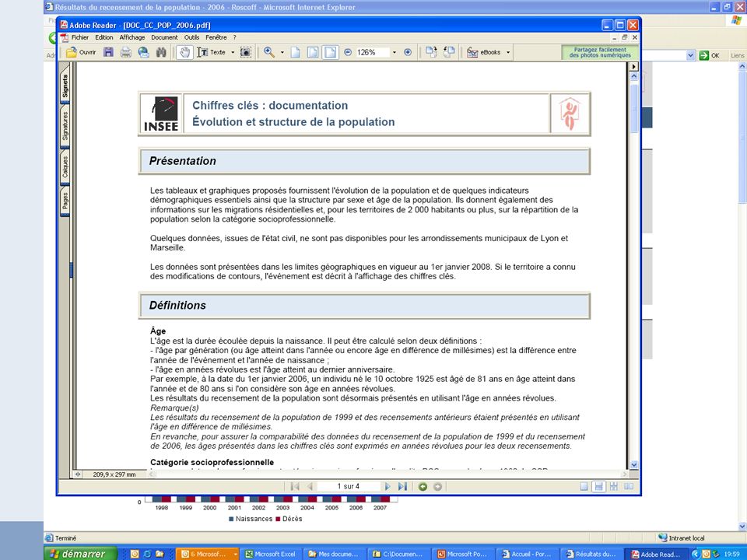Screen dimensions: 747x560
Task: Click the 126% zoom percentage field
Action: [373, 52]
